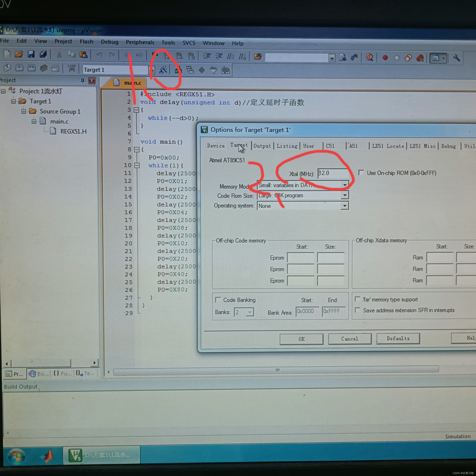This screenshot has height=476, width=476.
Task: Click the Save file toolbar icon
Action: pyautogui.click(x=31, y=54)
